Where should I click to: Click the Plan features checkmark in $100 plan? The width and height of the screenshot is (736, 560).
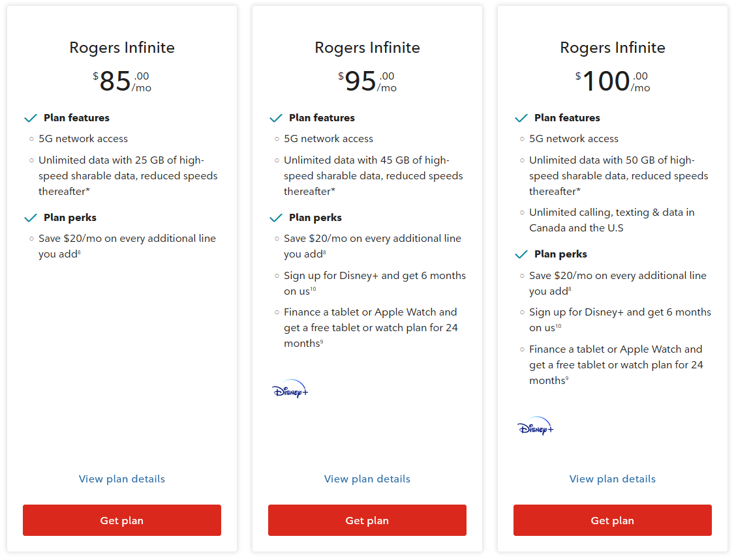point(521,118)
